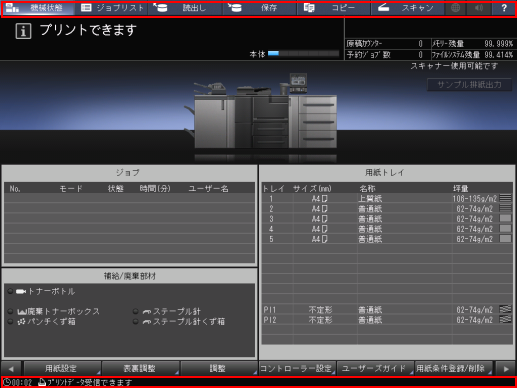Screen dimensions: 517x388
Task: Switch to the コピー tab
Action: [334, 8]
